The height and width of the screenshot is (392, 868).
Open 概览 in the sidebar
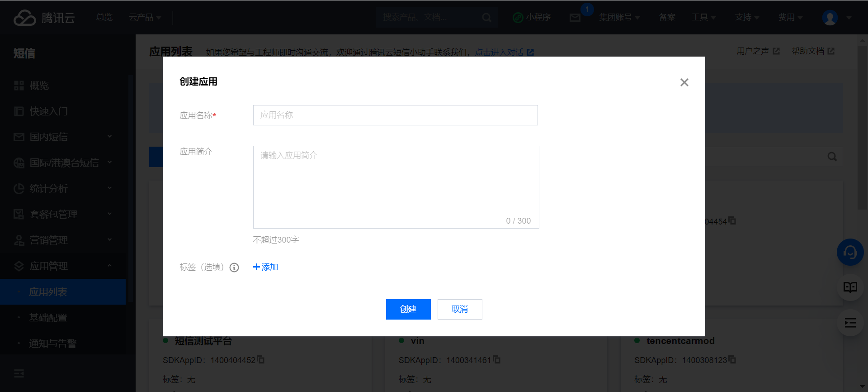point(63,86)
